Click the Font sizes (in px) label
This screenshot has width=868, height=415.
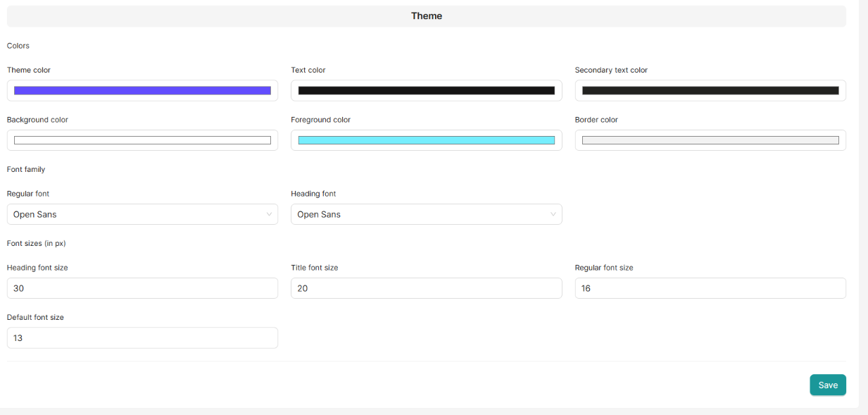36,243
